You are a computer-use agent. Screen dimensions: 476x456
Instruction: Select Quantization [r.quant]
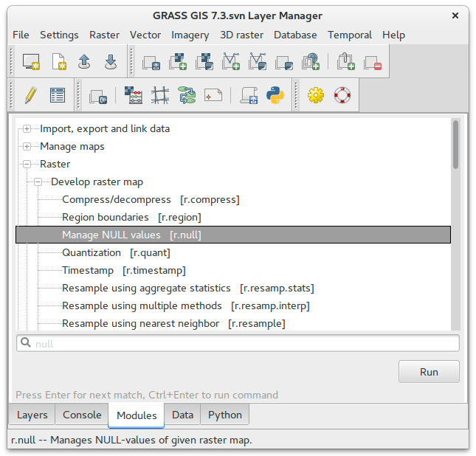(116, 252)
